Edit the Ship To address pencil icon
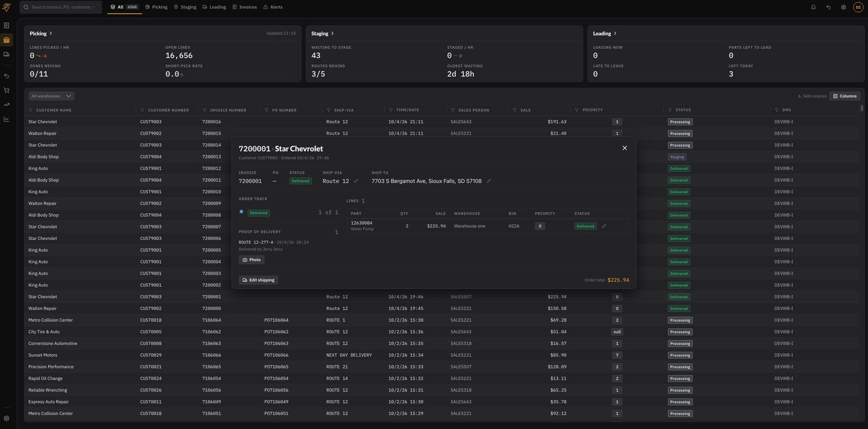The width and height of the screenshot is (868, 429). tap(489, 181)
